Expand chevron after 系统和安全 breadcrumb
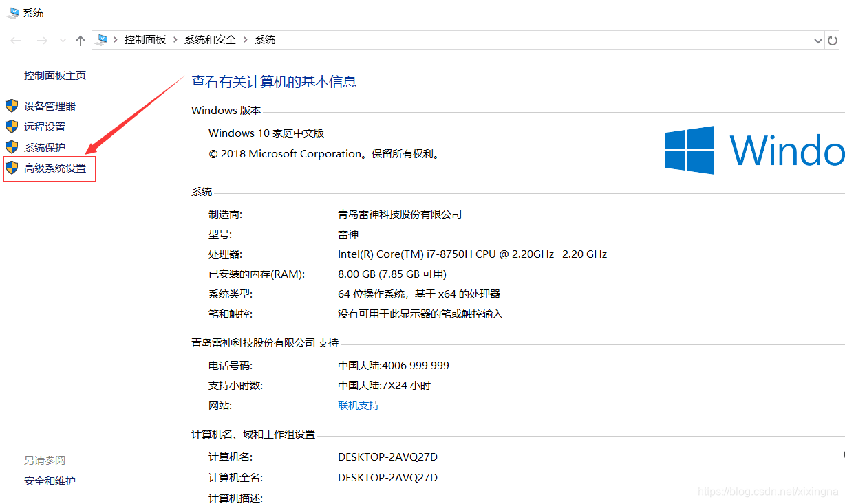The height and width of the screenshot is (504, 845). (246, 40)
